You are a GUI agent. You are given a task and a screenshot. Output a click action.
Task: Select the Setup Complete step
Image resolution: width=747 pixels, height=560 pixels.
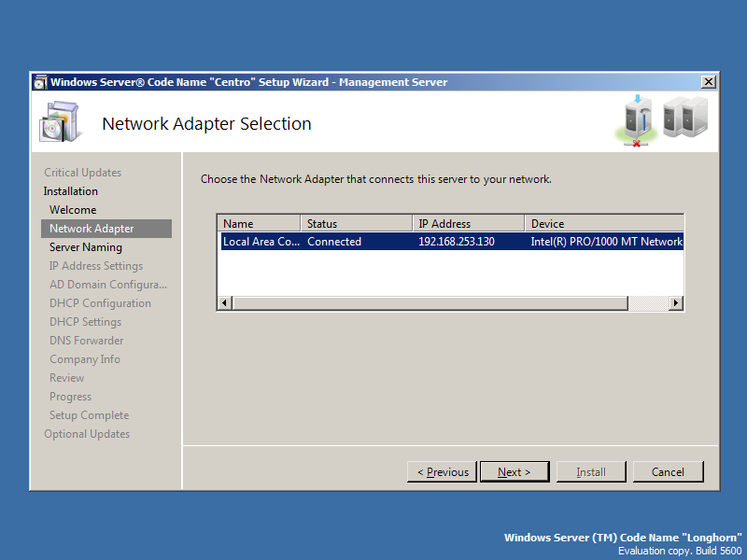(x=90, y=414)
